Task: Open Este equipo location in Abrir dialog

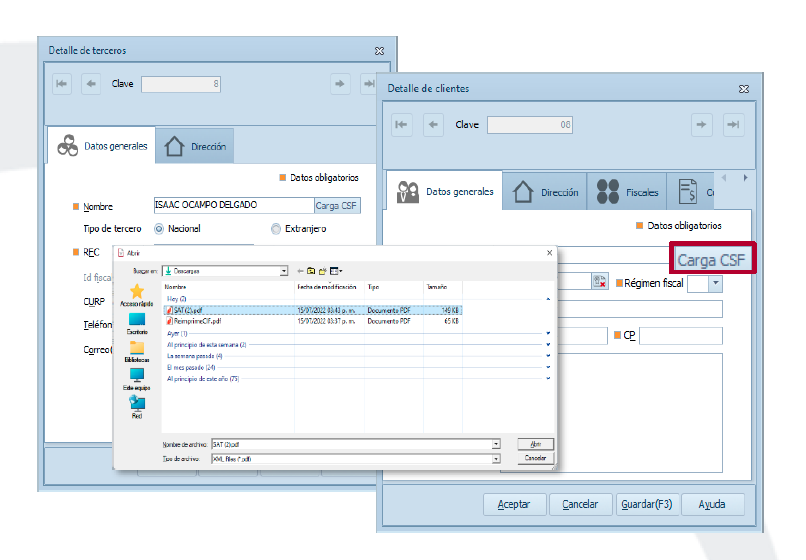Action: [137, 379]
